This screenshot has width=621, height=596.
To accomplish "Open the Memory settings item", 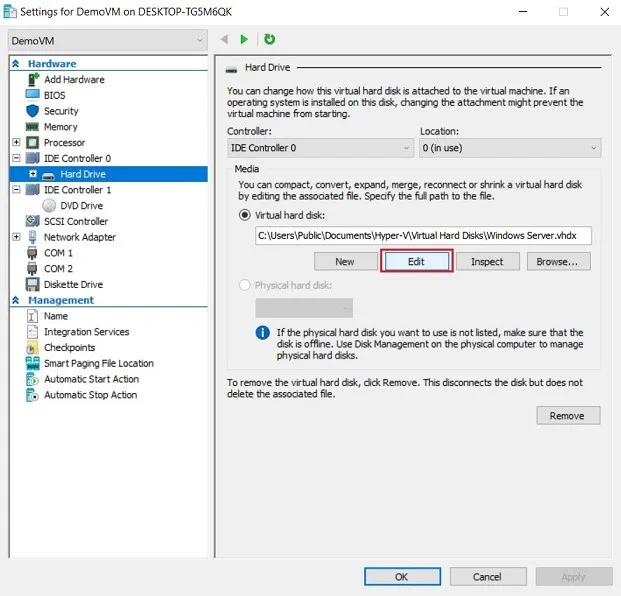I will pos(60,127).
